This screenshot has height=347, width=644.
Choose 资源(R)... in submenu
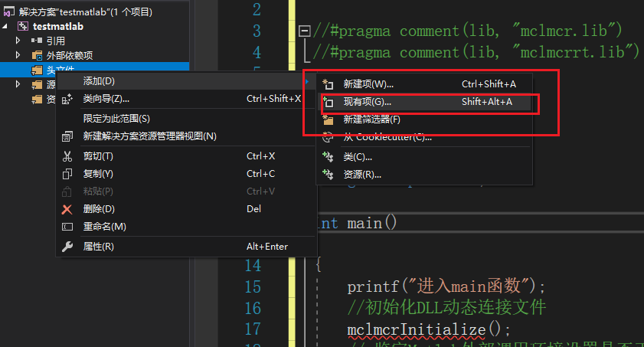[424, 175]
